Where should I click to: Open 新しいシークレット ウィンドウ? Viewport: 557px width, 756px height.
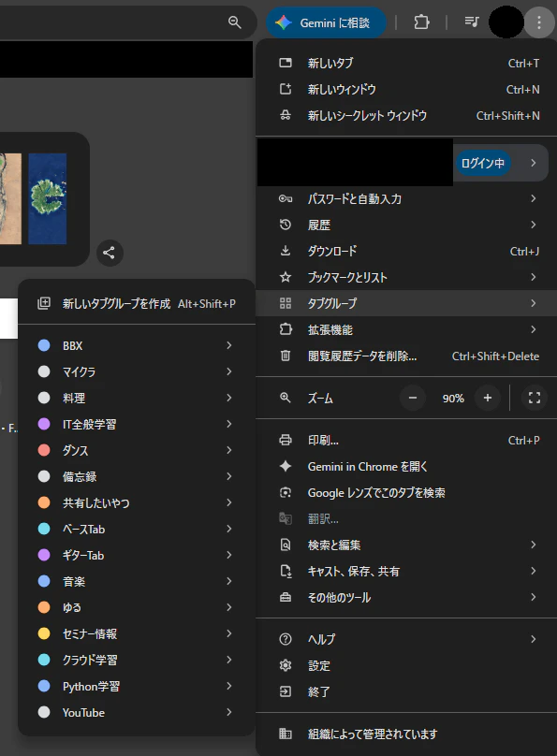[x=406, y=116]
